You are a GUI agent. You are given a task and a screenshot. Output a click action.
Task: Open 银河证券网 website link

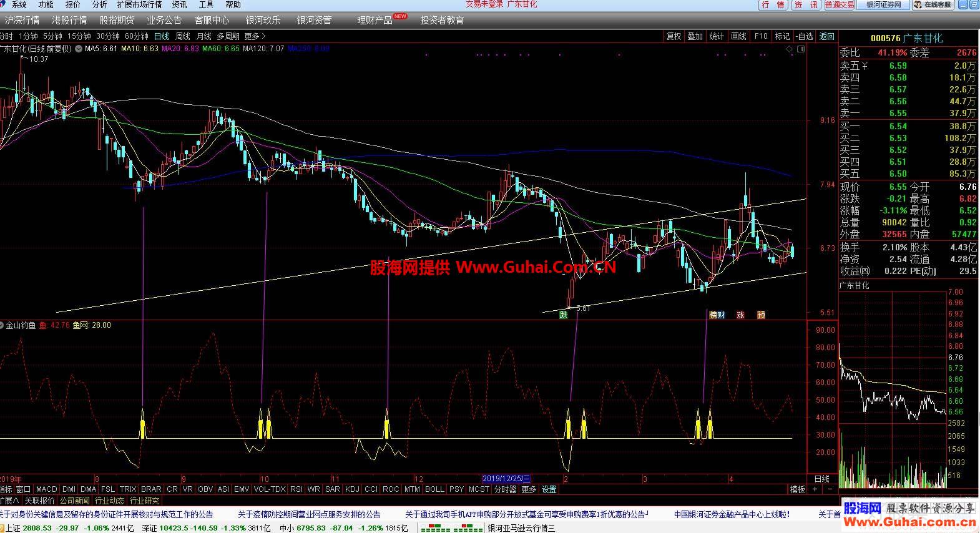883,4
